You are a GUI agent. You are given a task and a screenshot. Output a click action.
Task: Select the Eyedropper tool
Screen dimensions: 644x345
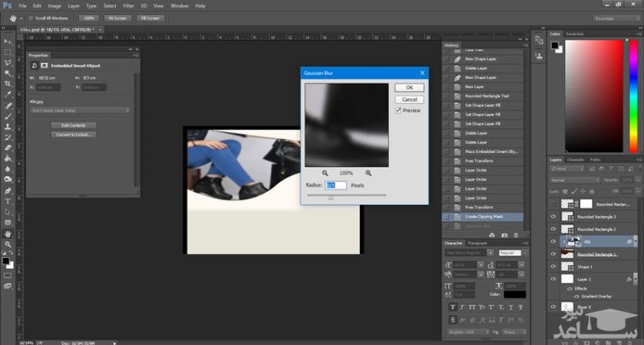click(x=8, y=94)
